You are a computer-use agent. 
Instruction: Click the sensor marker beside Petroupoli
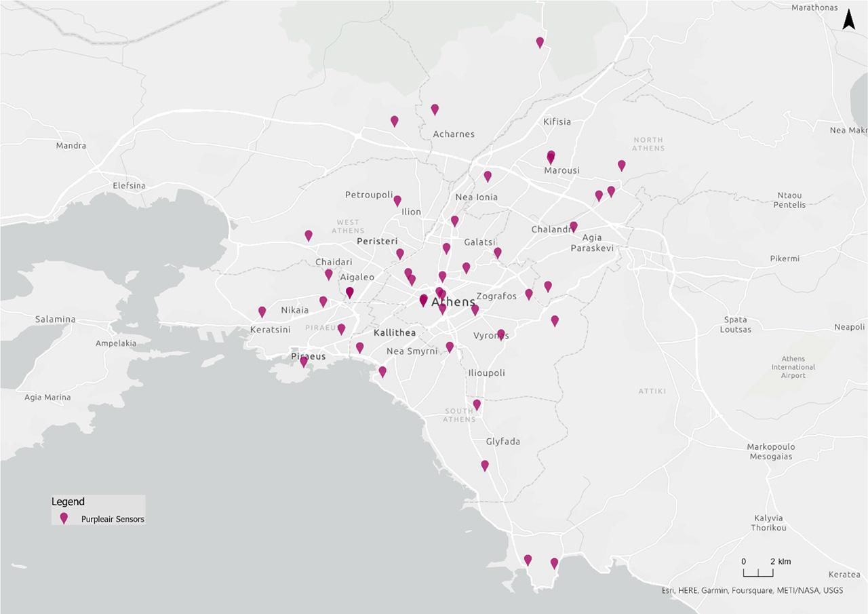397,201
